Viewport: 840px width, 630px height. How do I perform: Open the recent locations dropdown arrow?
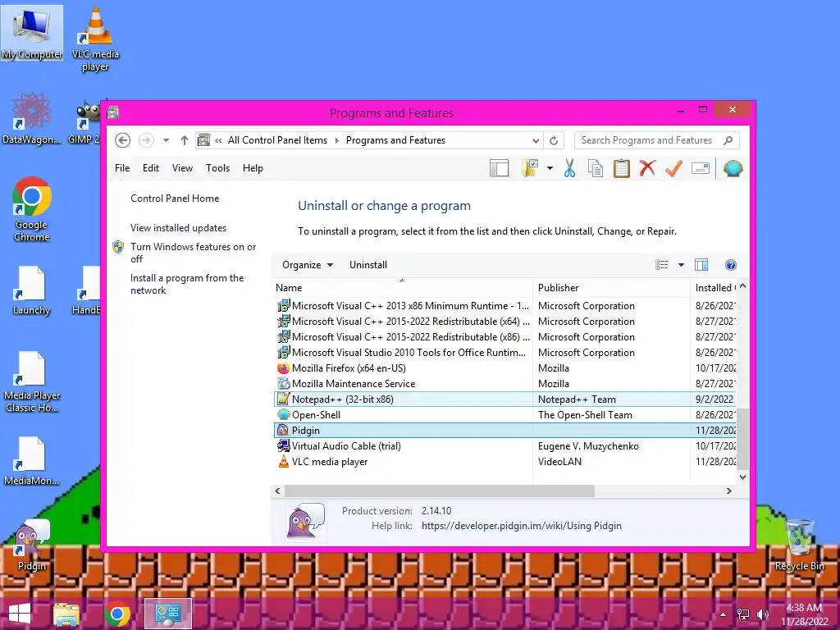point(166,140)
